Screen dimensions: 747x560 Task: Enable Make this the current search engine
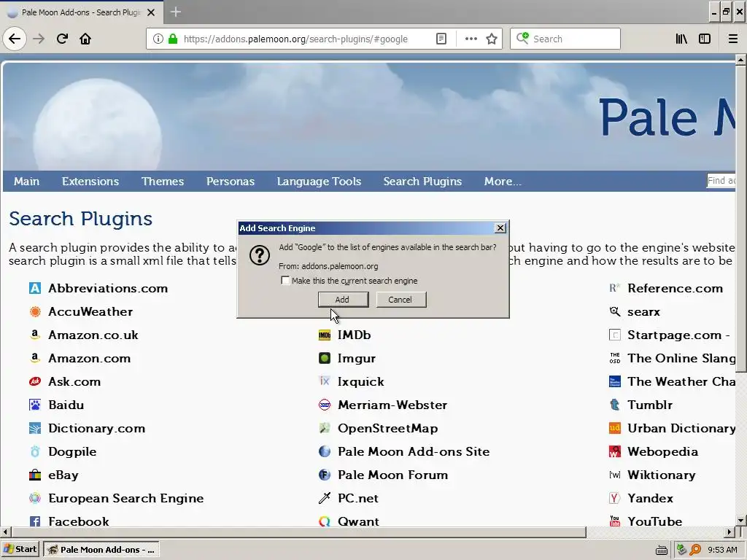pos(285,281)
